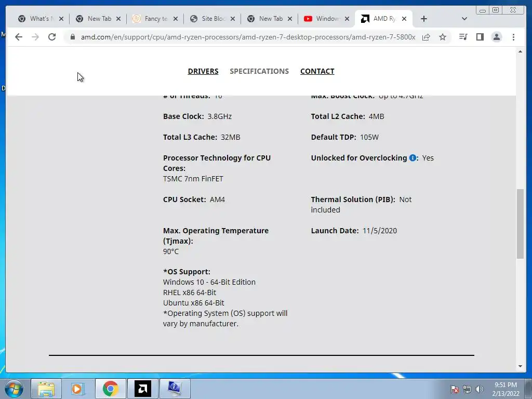Open Windows Media Player from the taskbar
The image size is (532, 399).
click(78, 389)
